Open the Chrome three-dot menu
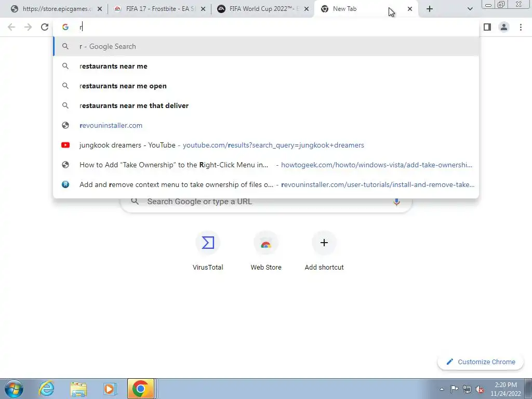 pos(521,27)
